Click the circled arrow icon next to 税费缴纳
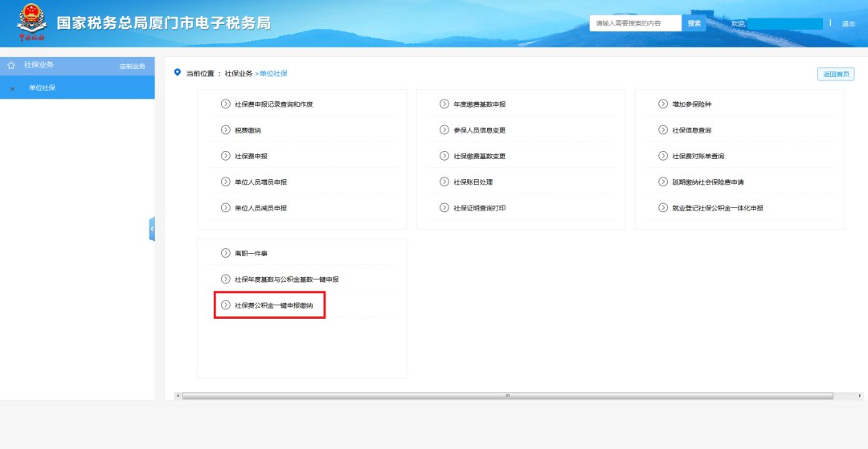Image resolution: width=868 pixels, height=449 pixels. pos(226,130)
